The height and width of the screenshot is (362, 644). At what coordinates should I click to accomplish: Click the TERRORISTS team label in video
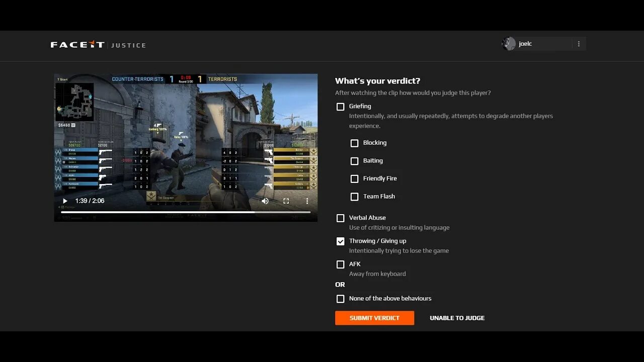222,79
